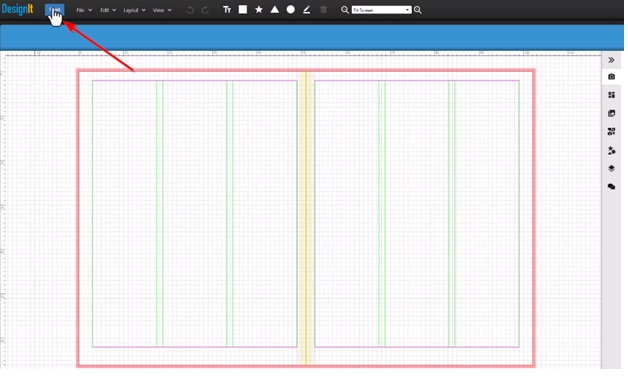Screen dimensions: 628x378
Task: Select the star shape tool
Action: point(259,10)
